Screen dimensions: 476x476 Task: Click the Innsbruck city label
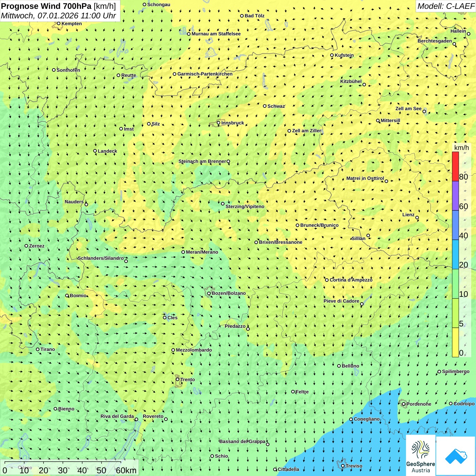233,123
